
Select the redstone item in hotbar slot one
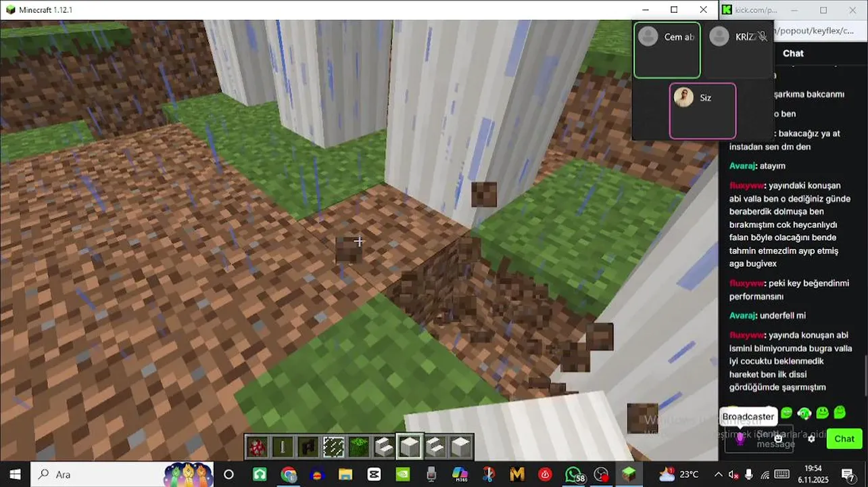[257, 447]
